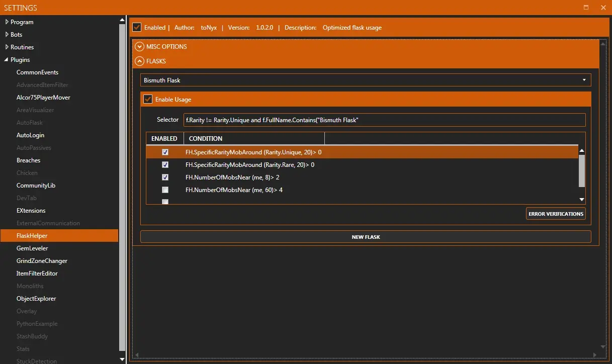This screenshot has width=612, height=364.
Task: Enable the NumberOfMobsNear (me, 60) condition
Action: tap(165, 190)
